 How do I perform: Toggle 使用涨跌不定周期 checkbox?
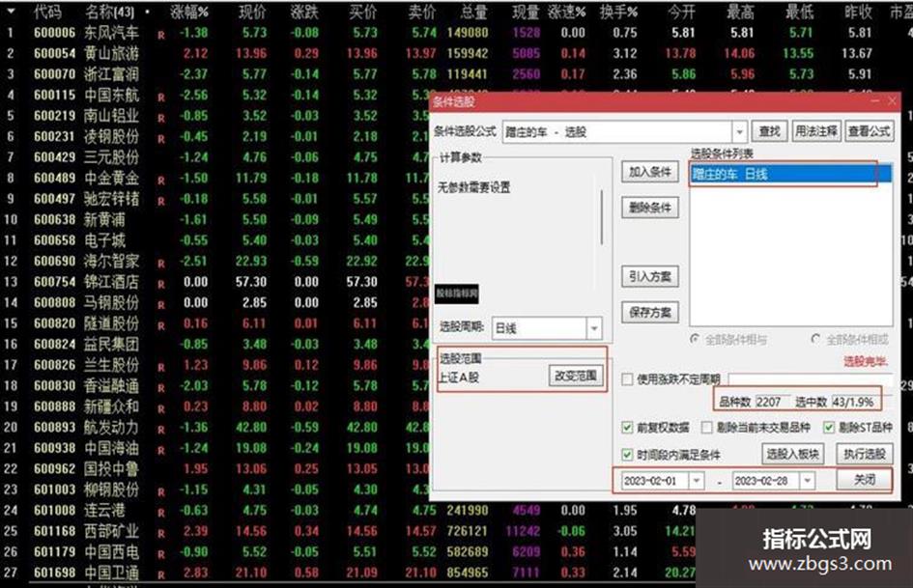tap(627, 379)
